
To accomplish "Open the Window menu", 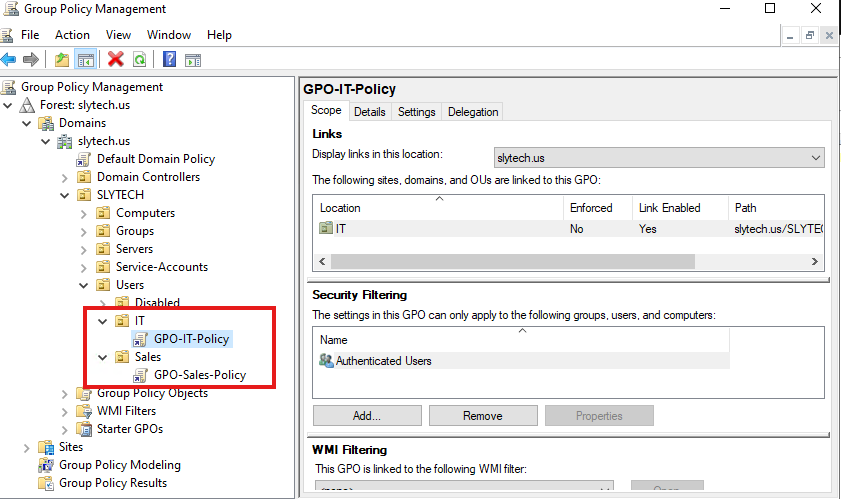I will pyautogui.click(x=169, y=35).
